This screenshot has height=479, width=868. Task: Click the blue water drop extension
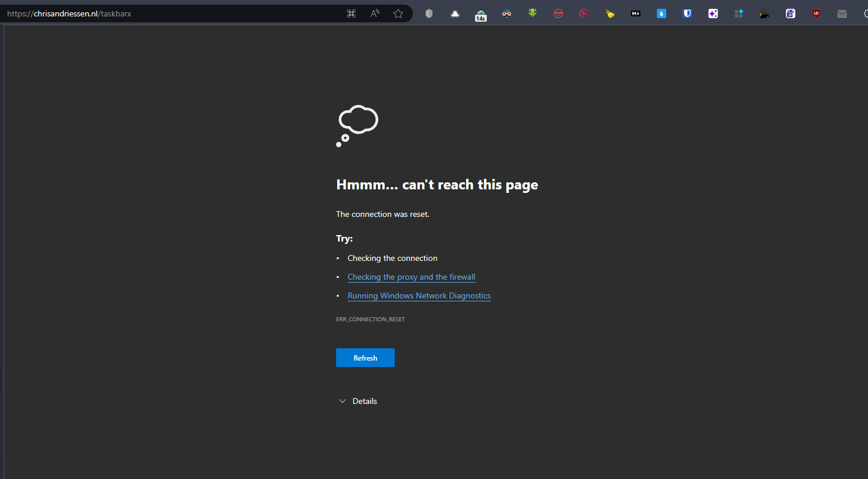tap(661, 13)
